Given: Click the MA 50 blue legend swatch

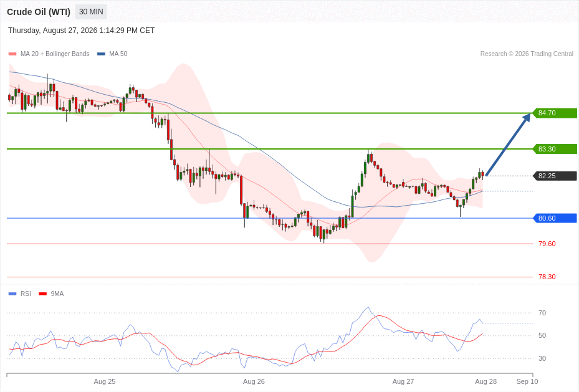Looking at the screenshot, I should pyautogui.click(x=101, y=54).
